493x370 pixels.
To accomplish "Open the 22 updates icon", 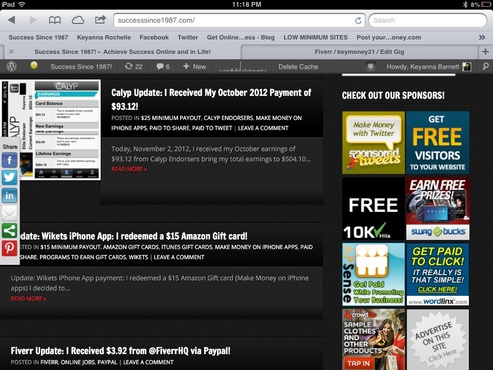I will (x=133, y=66).
